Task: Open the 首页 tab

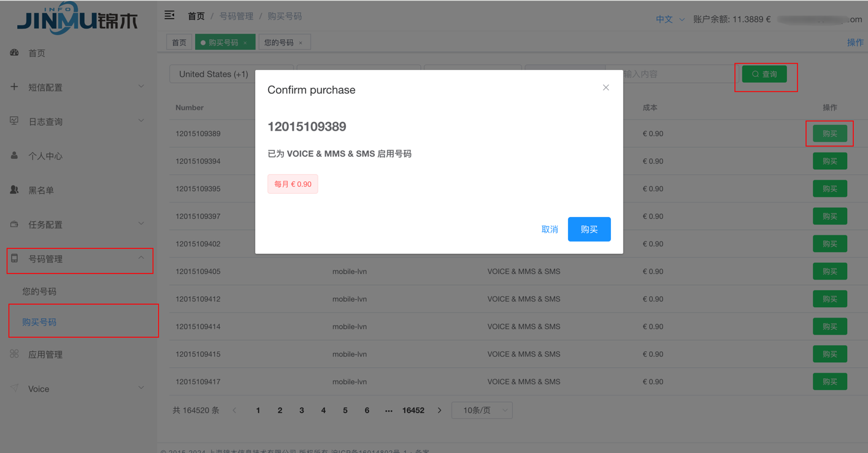Action: pyautogui.click(x=179, y=42)
